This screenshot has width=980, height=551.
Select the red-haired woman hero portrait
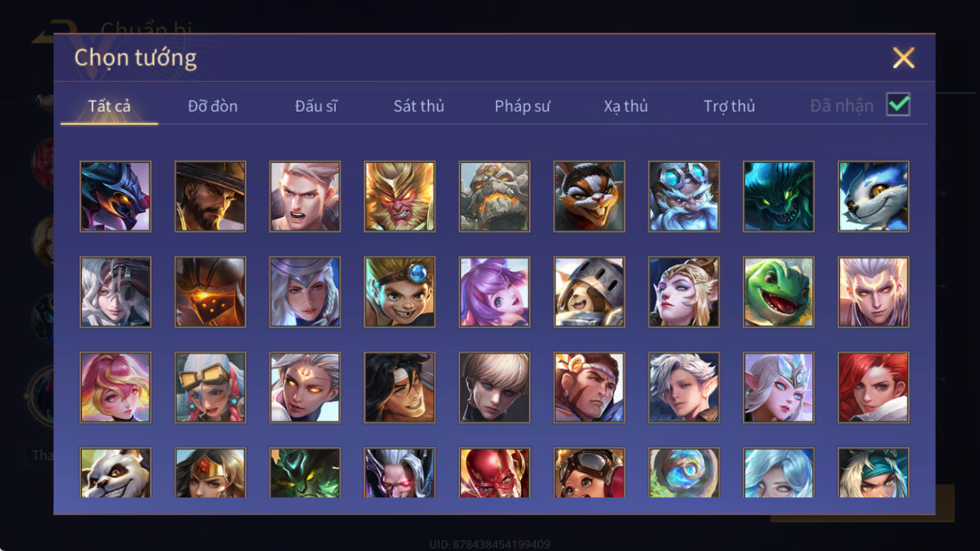point(873,388)
